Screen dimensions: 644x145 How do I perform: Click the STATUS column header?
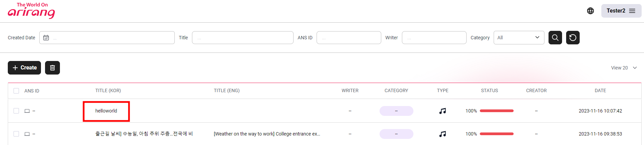point(489,91)
